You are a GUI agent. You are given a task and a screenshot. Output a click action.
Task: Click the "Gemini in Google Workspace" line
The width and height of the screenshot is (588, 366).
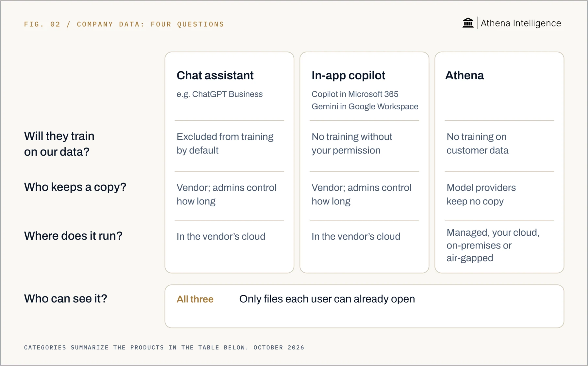365,106
